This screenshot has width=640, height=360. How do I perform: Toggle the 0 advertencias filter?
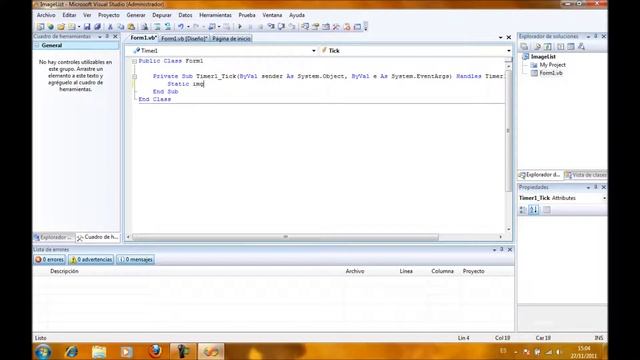91,260
